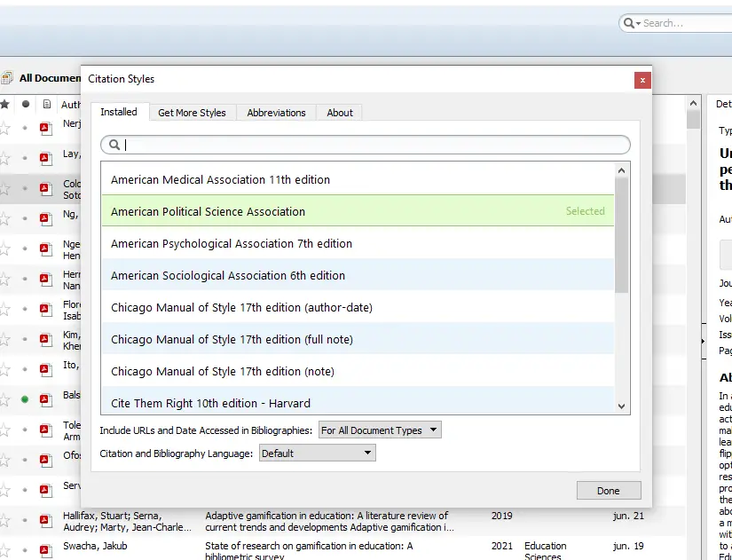
Task: Open PDF icon beside author 'Ng,'
Action: pos(45,218)
